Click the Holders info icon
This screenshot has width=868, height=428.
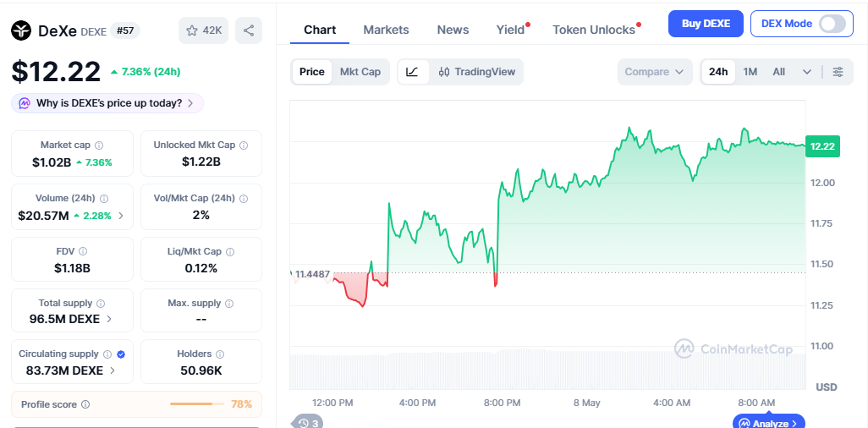[220, 354]
